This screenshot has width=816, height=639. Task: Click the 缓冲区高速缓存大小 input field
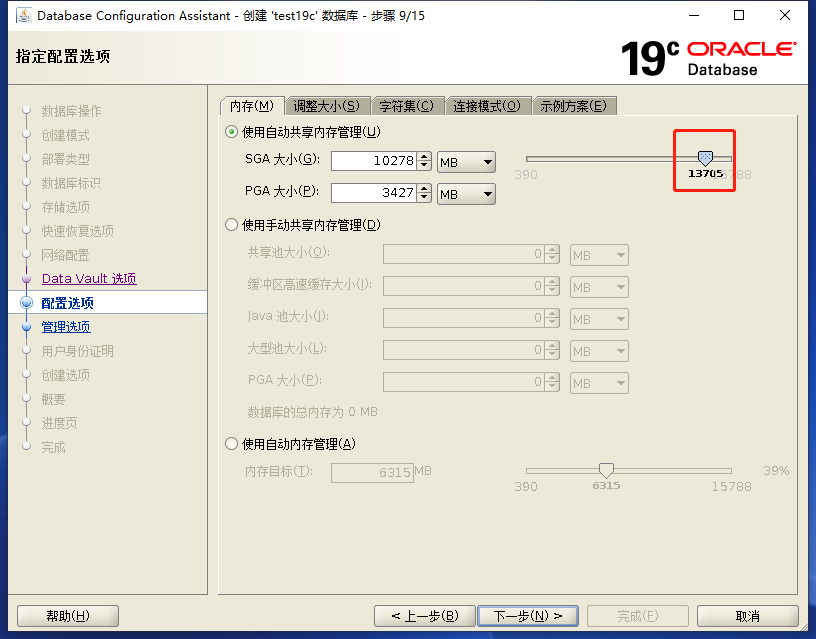464,286
